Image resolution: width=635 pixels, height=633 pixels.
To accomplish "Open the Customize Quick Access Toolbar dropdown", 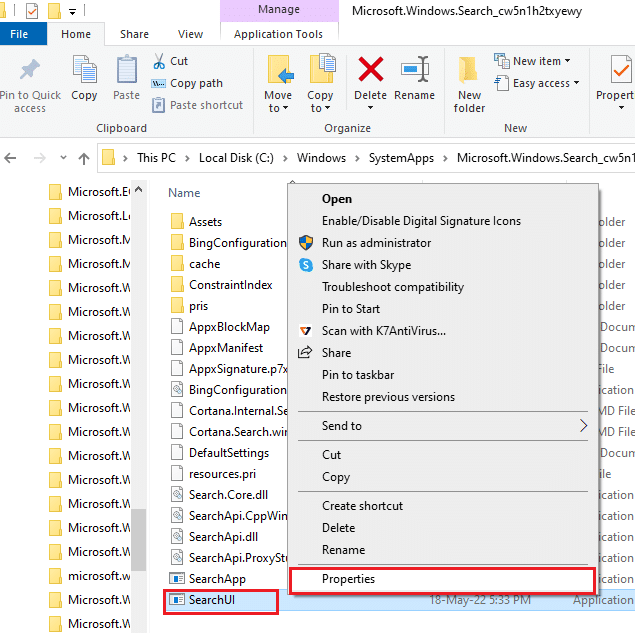I will coord(72,12).
